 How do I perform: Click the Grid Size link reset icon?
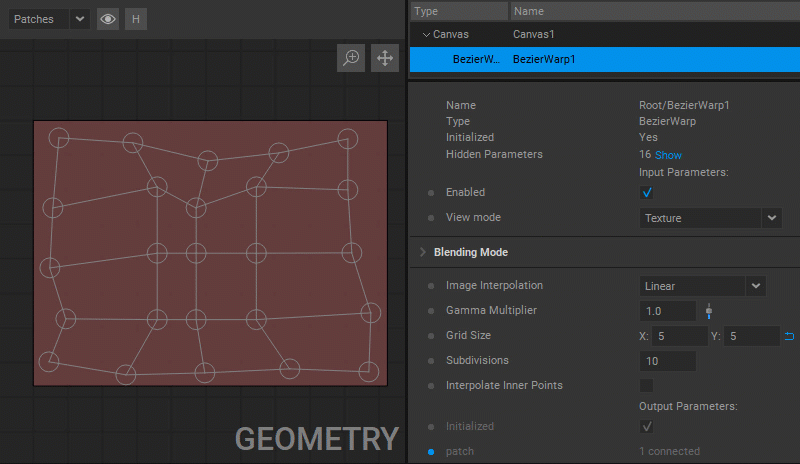tap(789, 336)
